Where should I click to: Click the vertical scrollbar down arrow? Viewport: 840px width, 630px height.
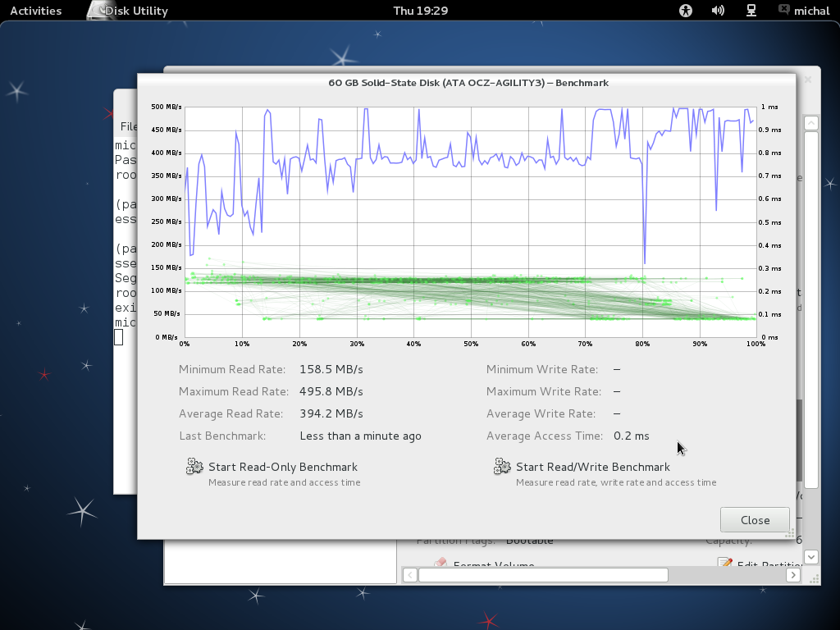pos(810,557)
